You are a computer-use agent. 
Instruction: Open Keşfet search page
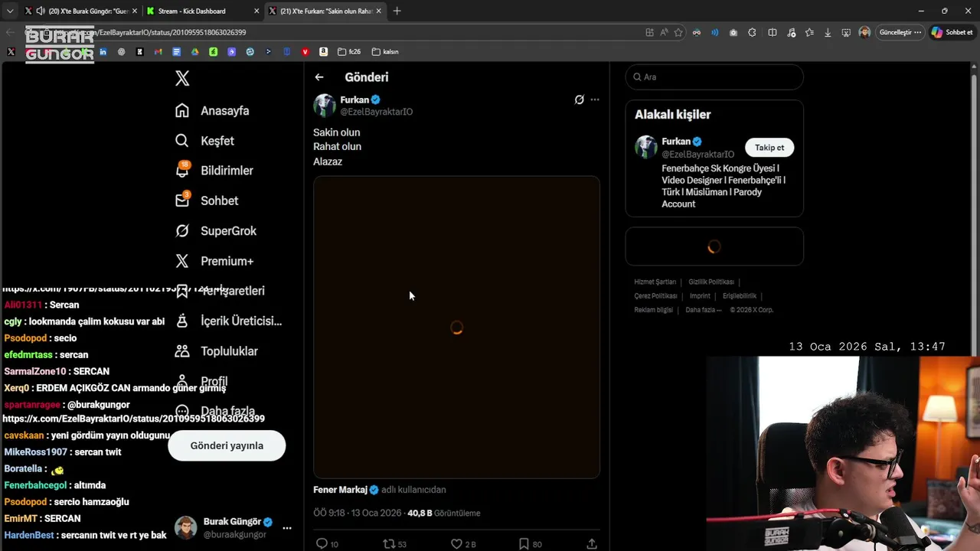205,141
